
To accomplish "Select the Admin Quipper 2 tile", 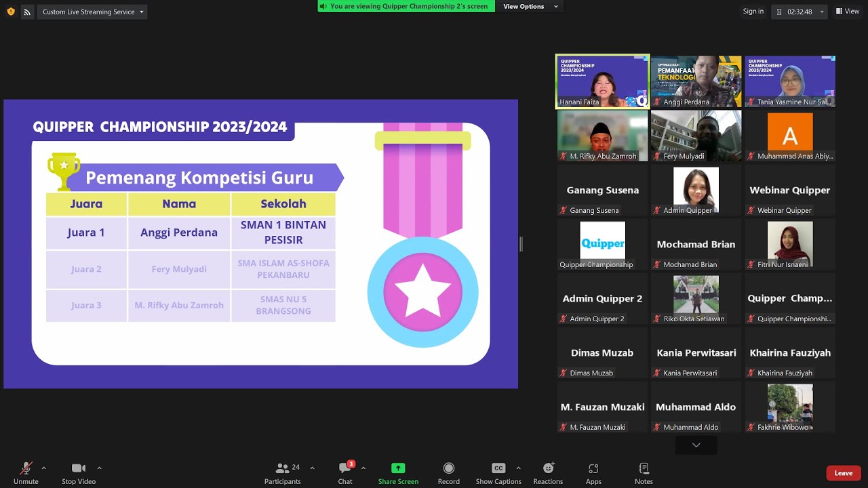I will tap(602, 298).
